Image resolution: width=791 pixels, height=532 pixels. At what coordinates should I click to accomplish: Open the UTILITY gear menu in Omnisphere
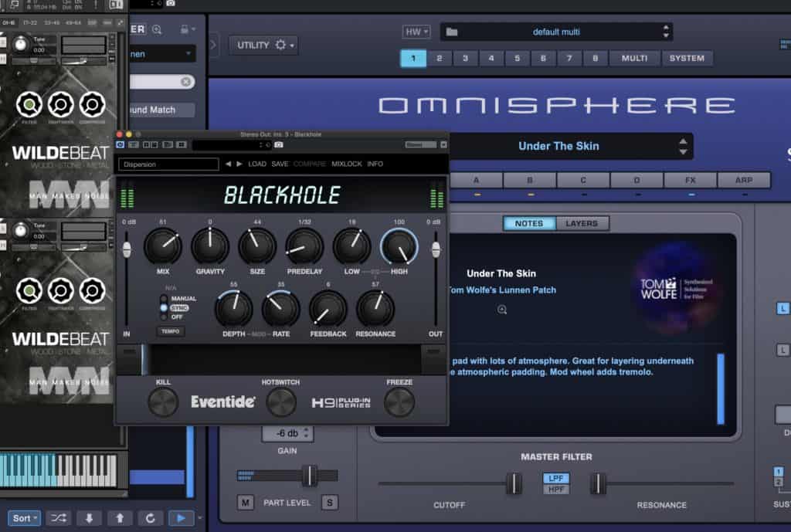point(263,45)
